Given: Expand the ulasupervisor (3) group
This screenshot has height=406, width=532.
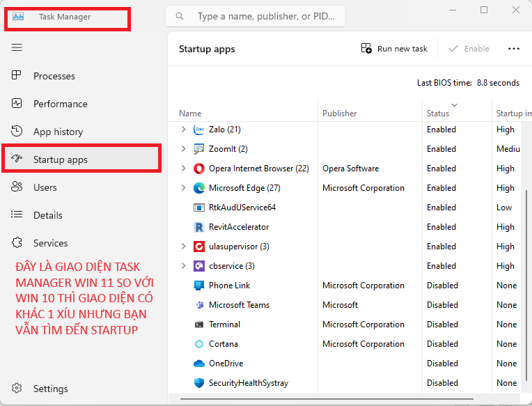Looking at the screenshot, I should [184, 247].
